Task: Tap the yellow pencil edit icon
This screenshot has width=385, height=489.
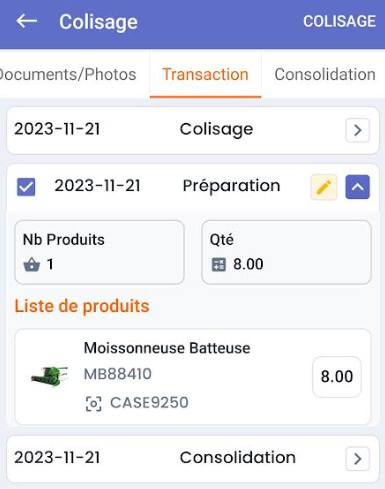Action: [x=324, y=187]
